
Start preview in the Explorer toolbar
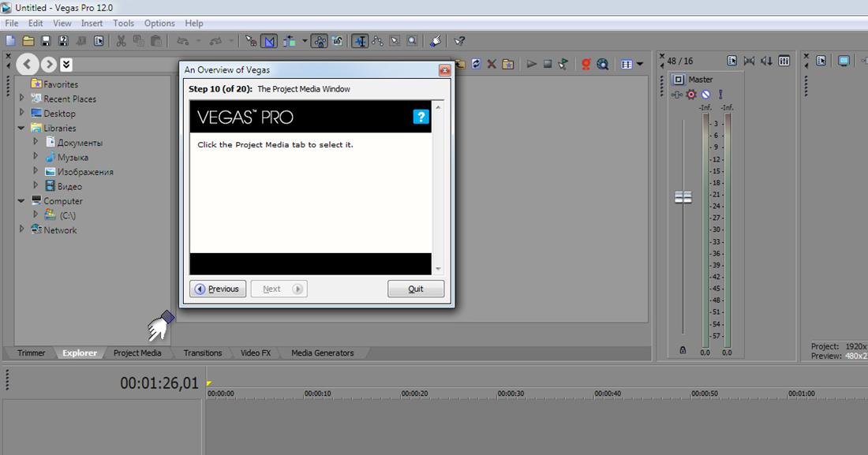point(531,64)
